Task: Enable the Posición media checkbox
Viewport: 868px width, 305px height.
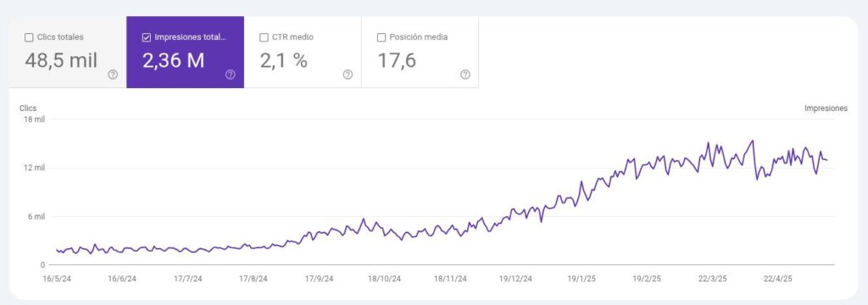Action: [381, 37]
